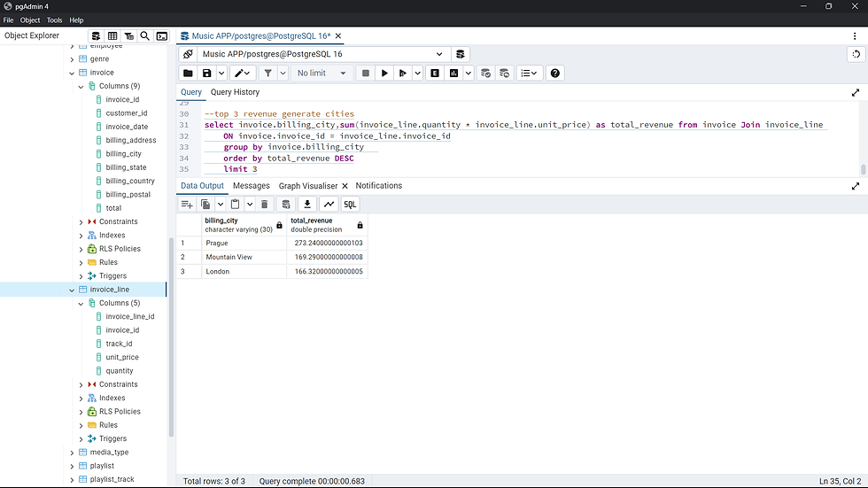Expand Constraints under the invoice table
868x488 pixels.
81,222
